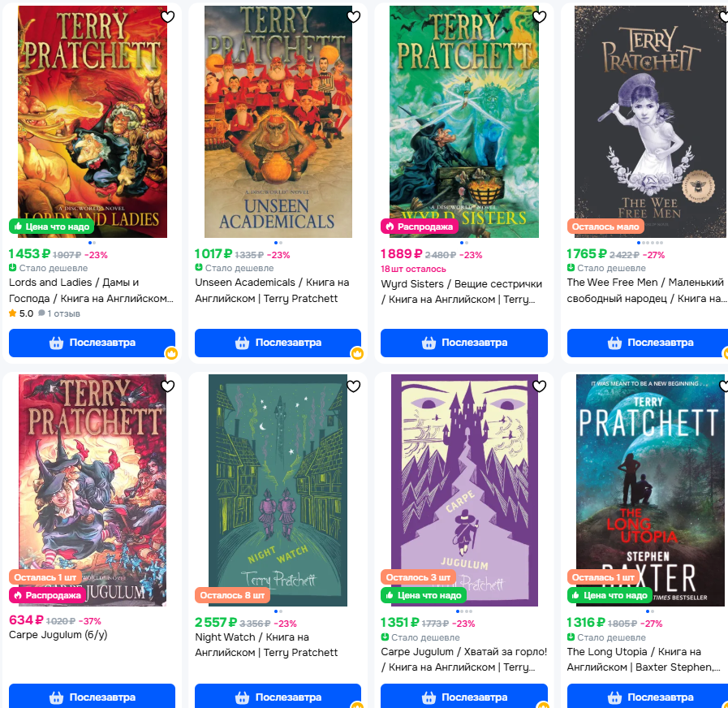Favorite Wyrd Sisters with the heart icon

(539, 17)
